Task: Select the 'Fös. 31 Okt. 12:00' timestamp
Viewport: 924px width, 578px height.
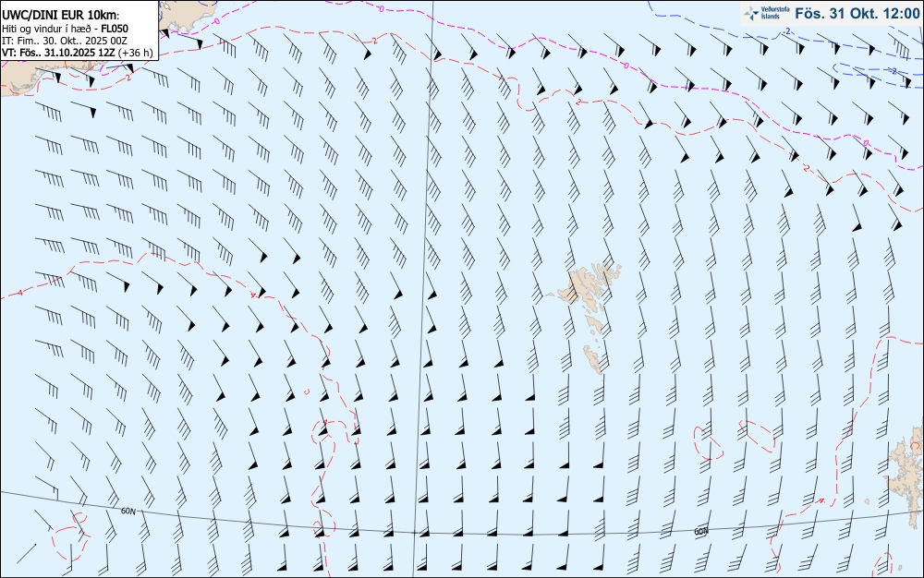Action: point(857,13)
